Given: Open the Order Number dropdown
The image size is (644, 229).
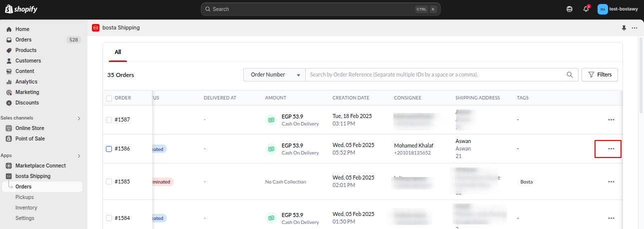Looking at the screenshot, I should (274, 74).
